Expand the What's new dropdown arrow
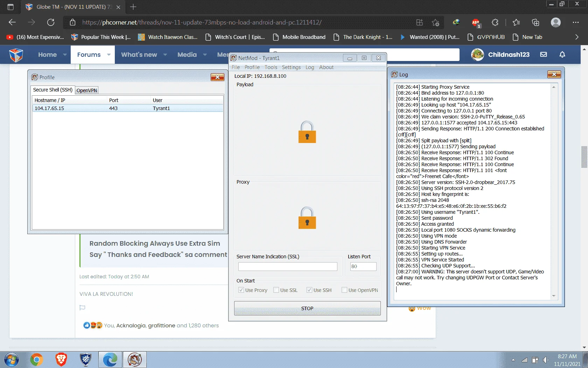The image size is (588, 368). click(x=165, y=55)
